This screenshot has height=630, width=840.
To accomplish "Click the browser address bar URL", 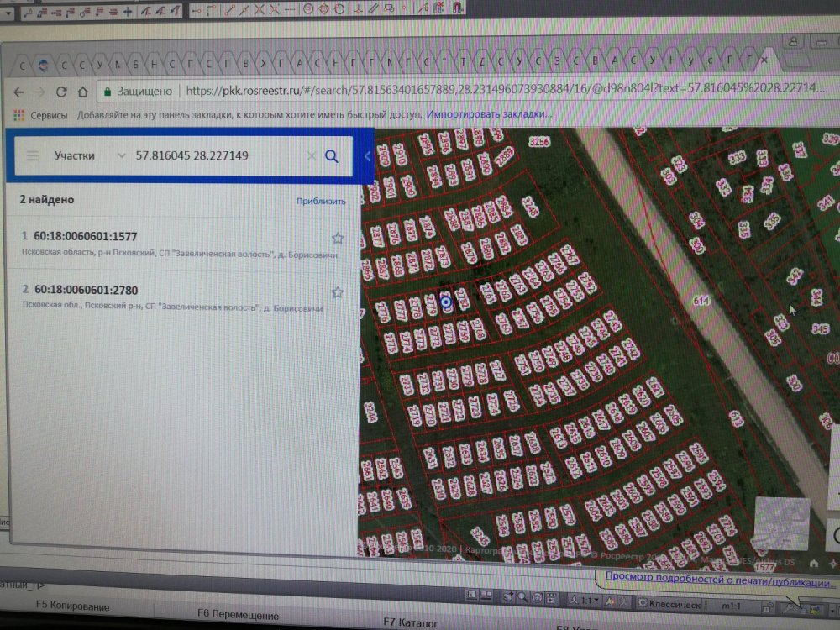I will click(496, 91).
